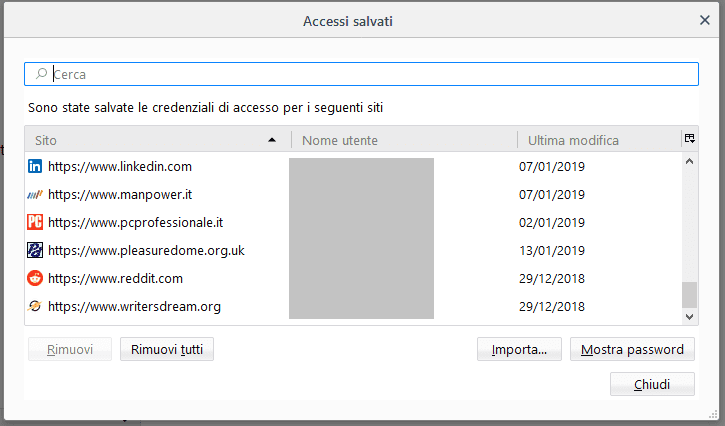Click the Pleasuredome site favicon

35,251
